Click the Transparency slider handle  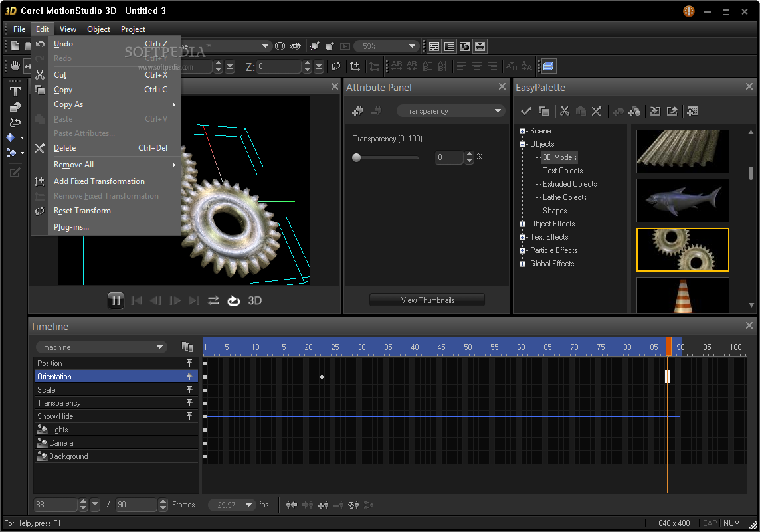tap(356, 157)
